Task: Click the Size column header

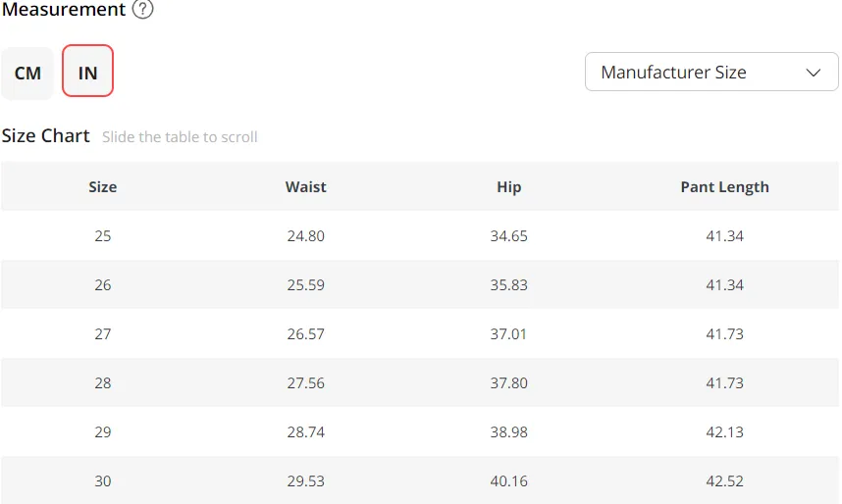Action: click(103, 186)
